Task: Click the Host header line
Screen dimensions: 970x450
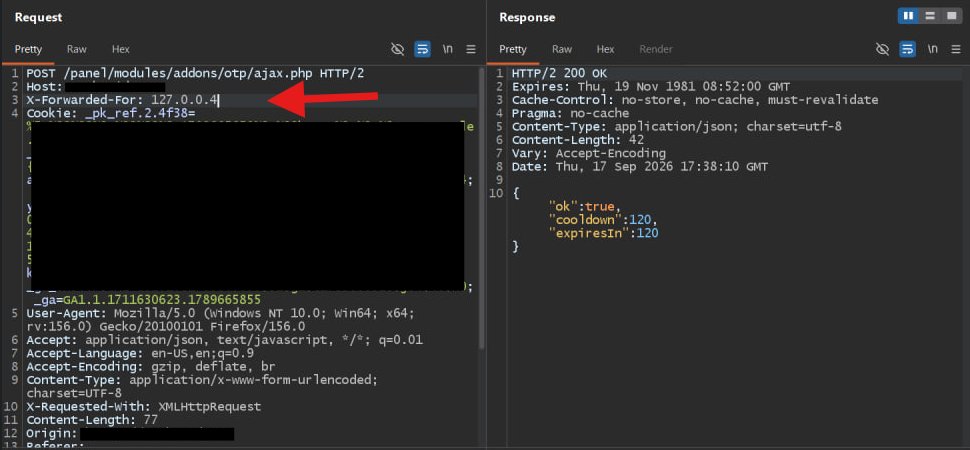Action: point(96,87)
